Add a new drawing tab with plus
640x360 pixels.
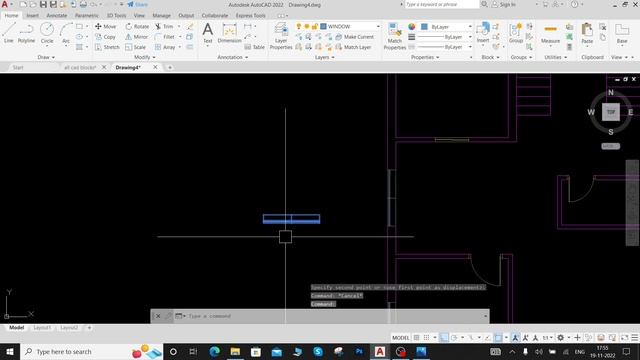pos(170,67)
